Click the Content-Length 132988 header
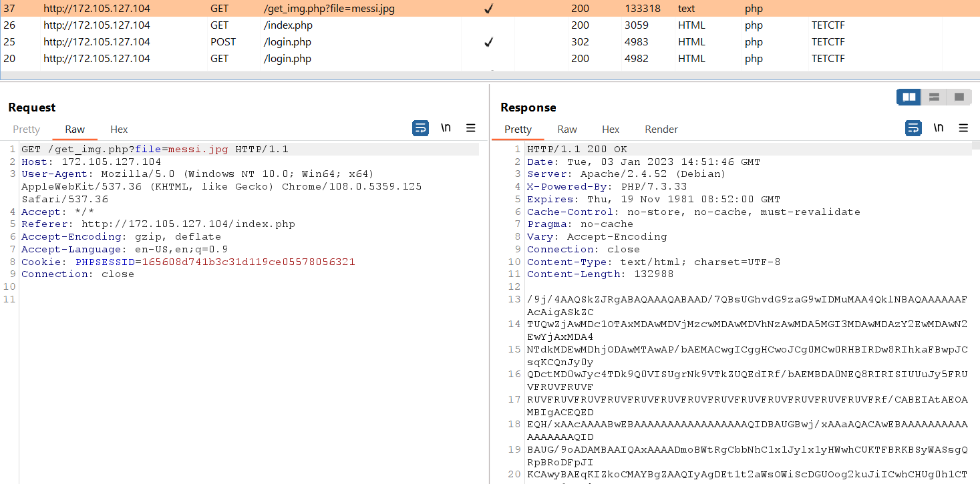 pyautogui.click(x=600, y=274)
